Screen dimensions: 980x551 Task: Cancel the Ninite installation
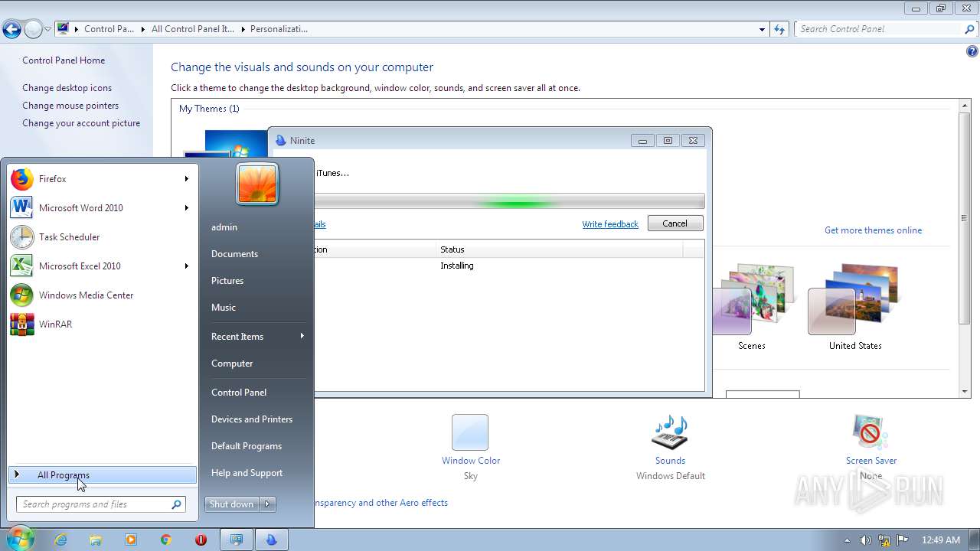click(x=675, y=223)
